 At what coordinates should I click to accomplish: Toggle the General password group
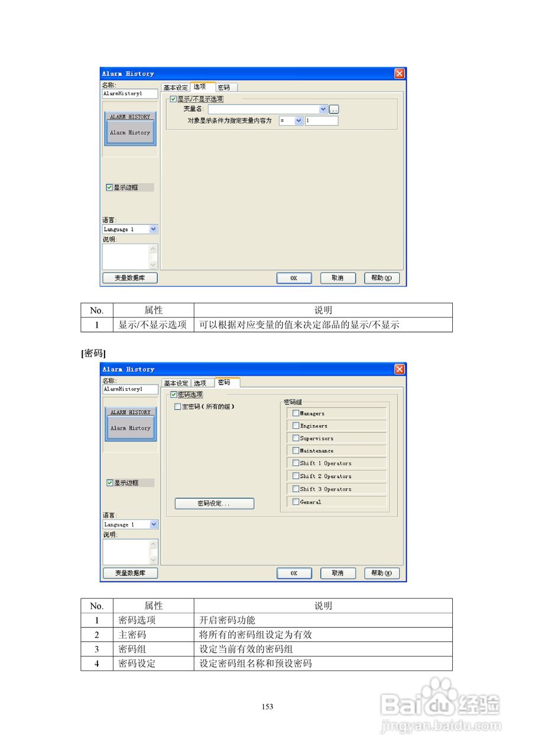296,501
